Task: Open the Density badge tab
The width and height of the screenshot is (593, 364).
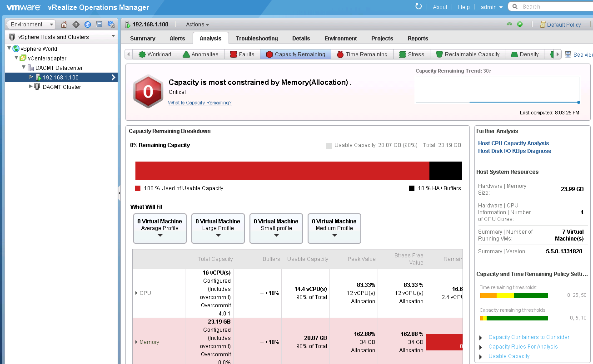Action: [525, 54]
